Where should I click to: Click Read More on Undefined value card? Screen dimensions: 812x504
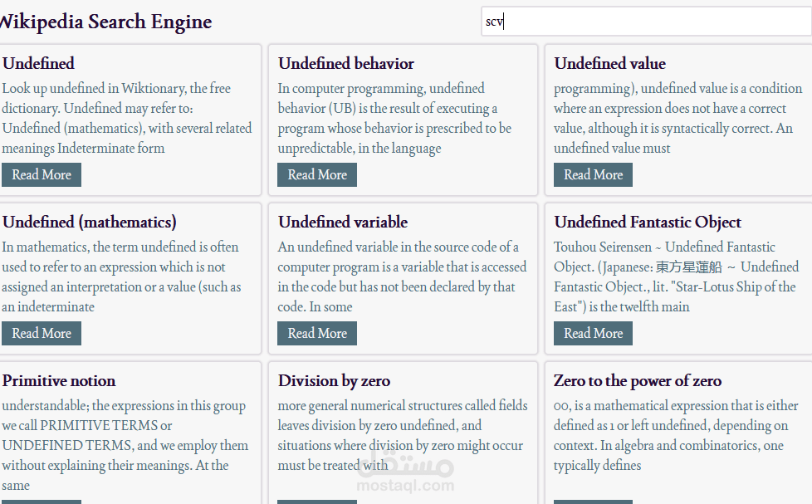tap(593, 174)
